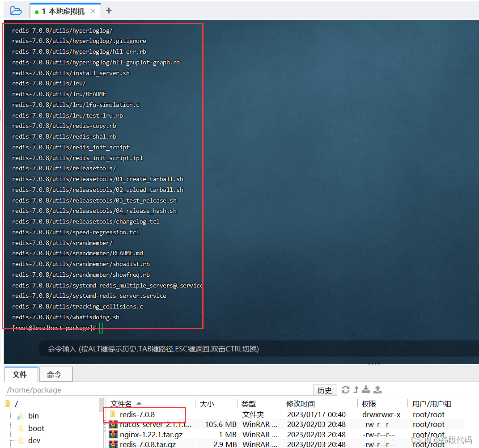Image resolution: width=479 pixels, height=448 pixels.
Task: Select nginx-1.22.1.tar.gz file row
Action: 286,435
